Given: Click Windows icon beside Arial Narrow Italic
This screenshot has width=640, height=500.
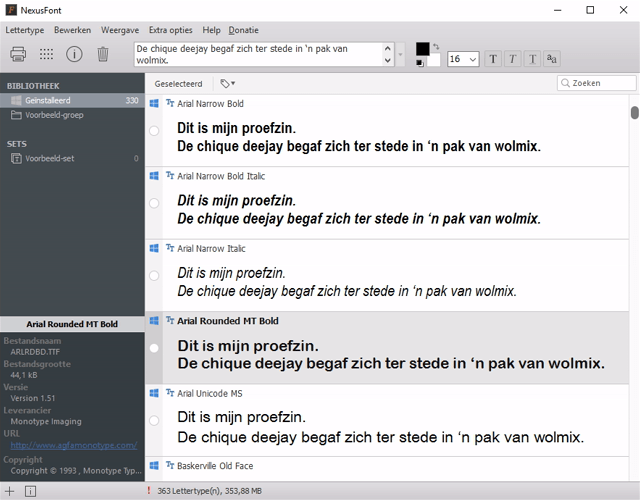Looking at the screenshot, I should (154, 248).
